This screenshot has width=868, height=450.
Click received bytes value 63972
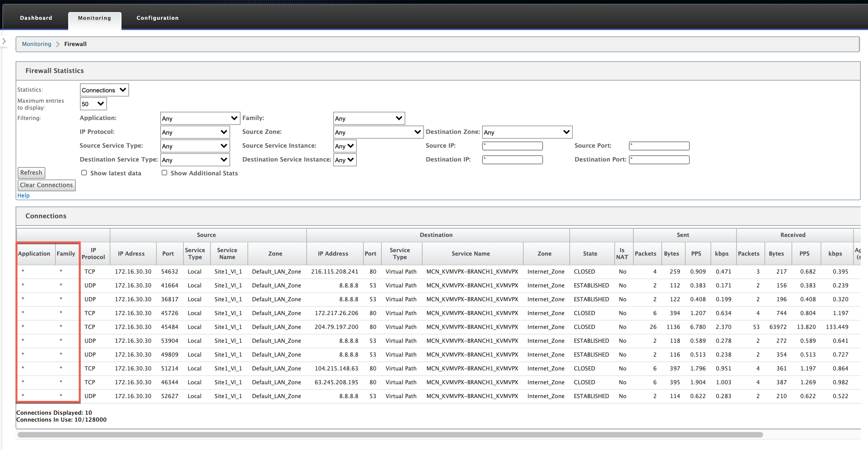(x=778, y=327)
